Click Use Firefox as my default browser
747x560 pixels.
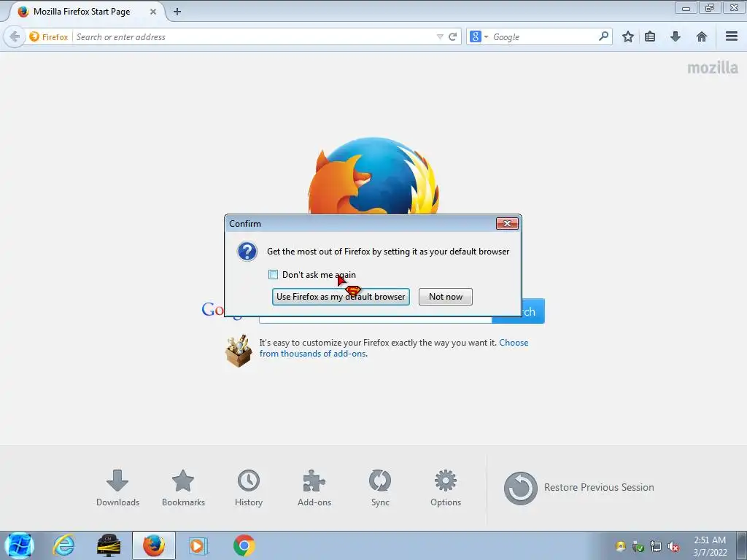pyautogui.click(x=341, y=297)
